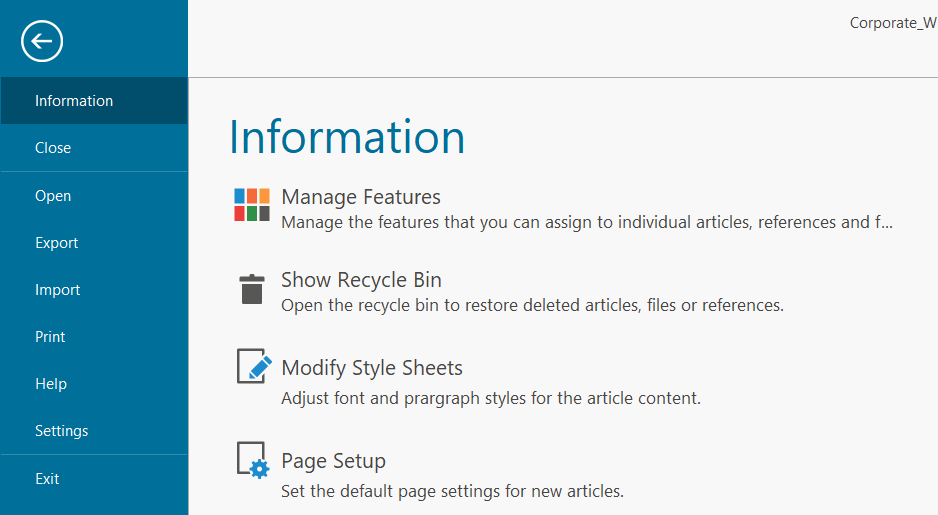Click the colored squares Manage Features icon

pos(251,204)
